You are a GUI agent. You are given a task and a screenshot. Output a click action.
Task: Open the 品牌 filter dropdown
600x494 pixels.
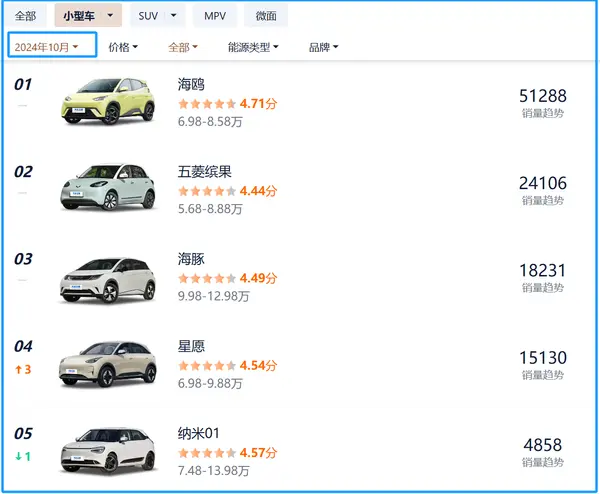pyautogui.click(x=323, y=47)
